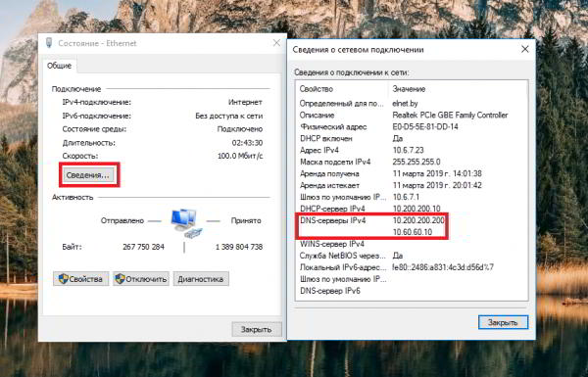Click Закрыть in Ethernet status window

click(x=257, y=329)
